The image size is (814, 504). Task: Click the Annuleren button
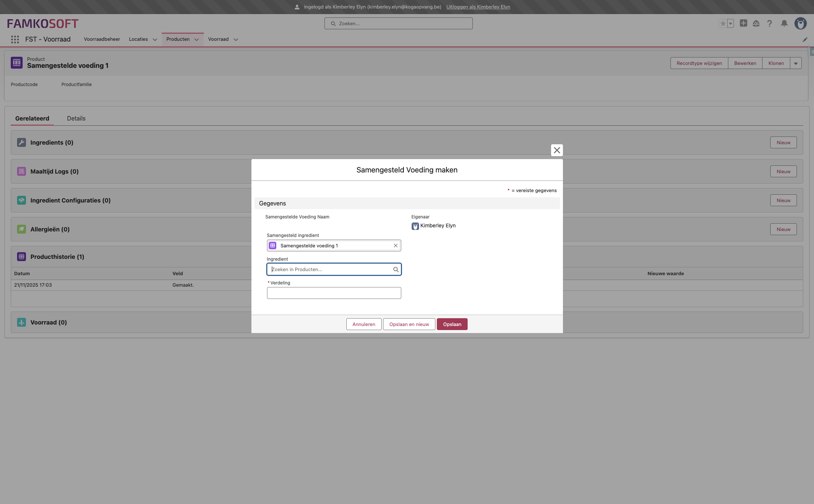coord(363,324)
